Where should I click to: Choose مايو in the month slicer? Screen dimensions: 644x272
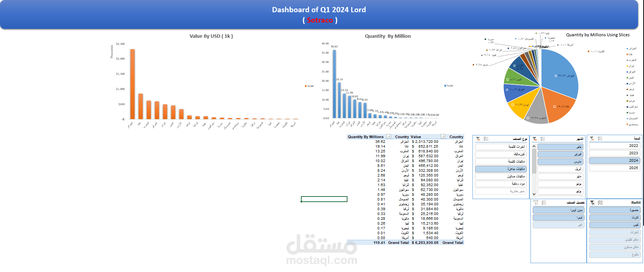tap(560, 177)
